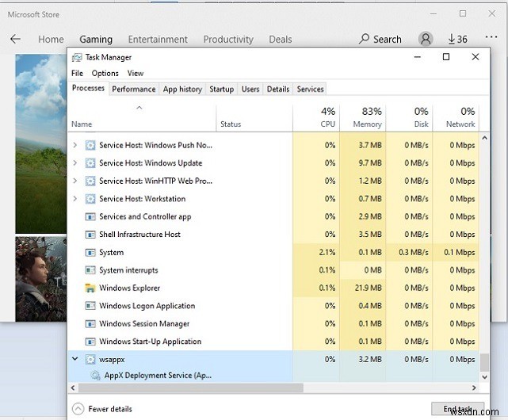Click the AppX Deployment Service icon

click(x=95, y=376)
